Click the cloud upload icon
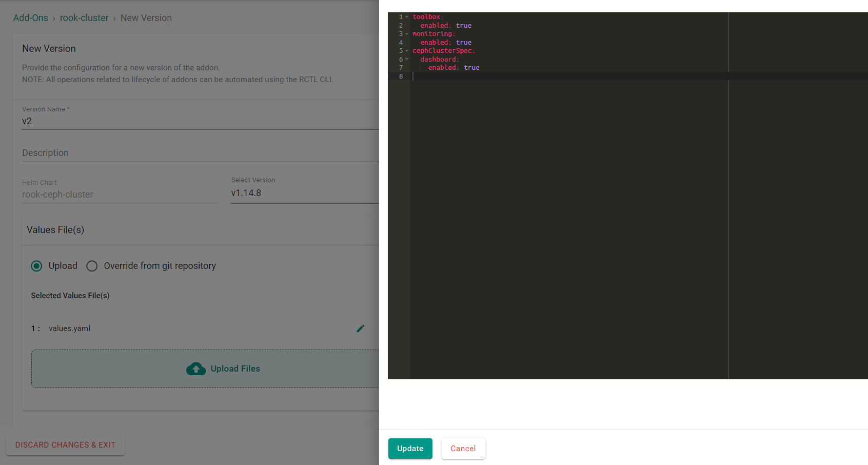Screen dimensions: 868x465 [x=196, y=369]
